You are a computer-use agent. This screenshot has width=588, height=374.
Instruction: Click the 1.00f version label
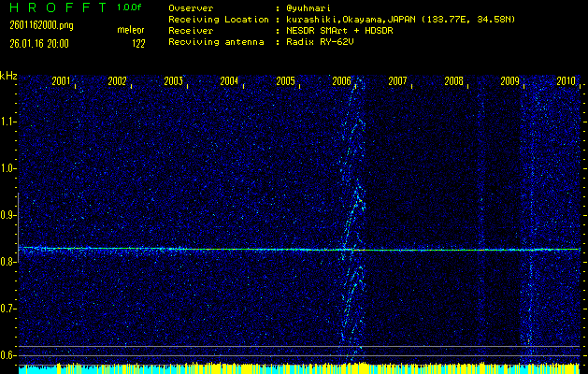(x=130, y=7)
